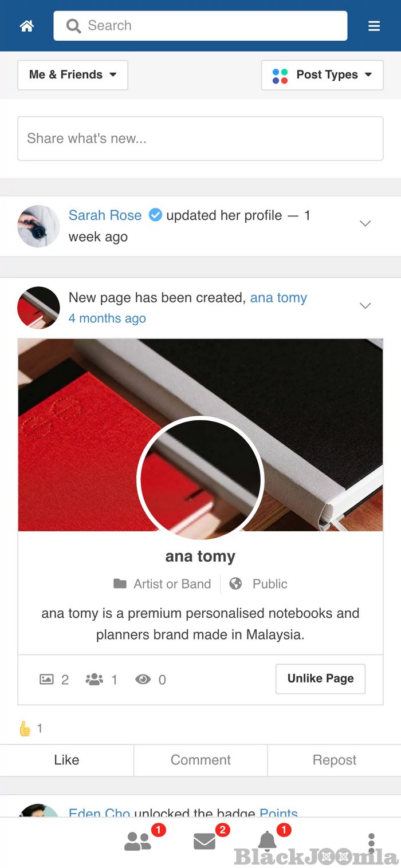Image resolution: width=401 pixels, height=868 pixels.
Task: Open the Post Types dropdown
Action: (322, 75)
